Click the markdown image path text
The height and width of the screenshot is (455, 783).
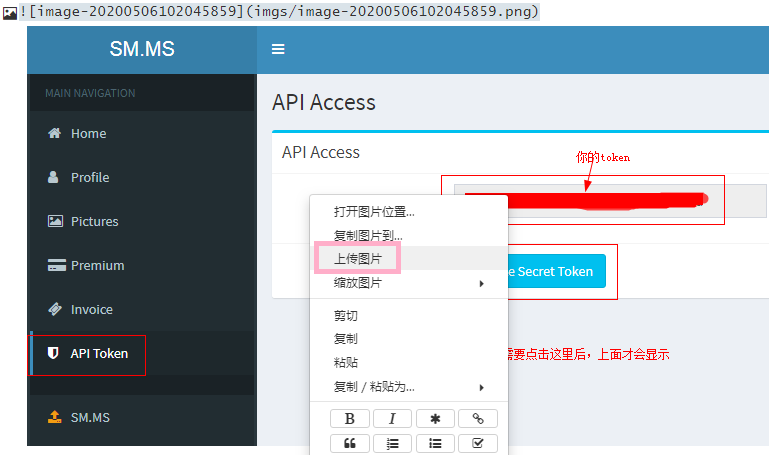tap(280, 11)
